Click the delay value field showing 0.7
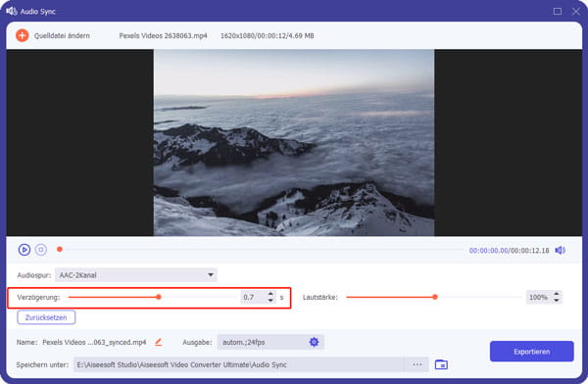 [253, 298]
